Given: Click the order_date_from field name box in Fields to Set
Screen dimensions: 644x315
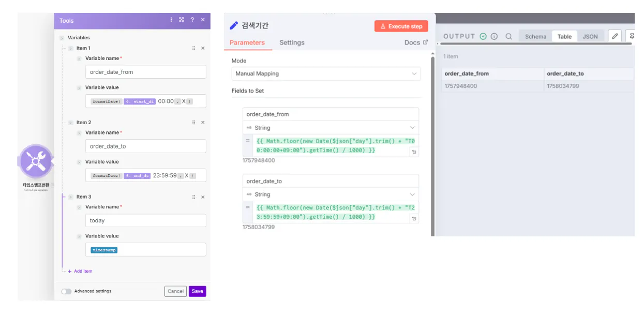Looking at the screenshot, I should [x=331, y=114].
